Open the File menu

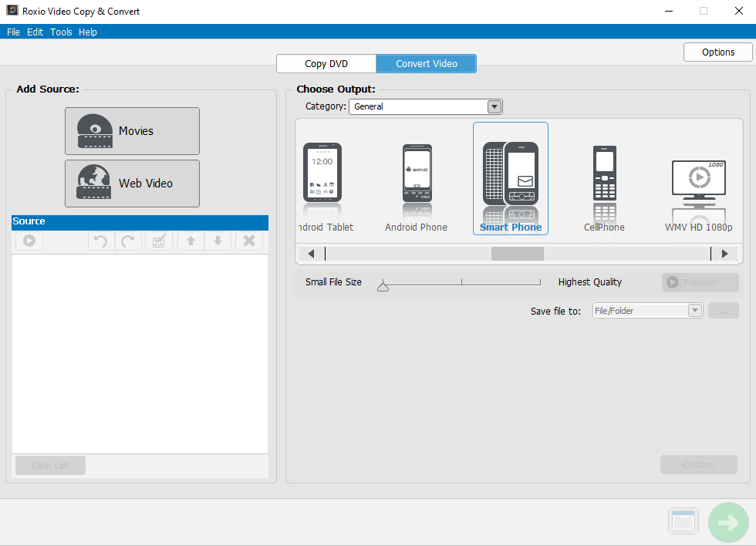(14, 32)
